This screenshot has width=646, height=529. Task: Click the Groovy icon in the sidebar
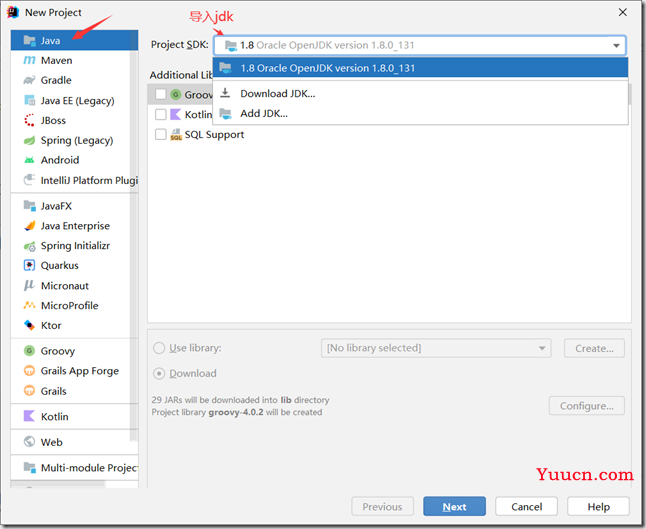pyautogui.click(x=29, y=351)
